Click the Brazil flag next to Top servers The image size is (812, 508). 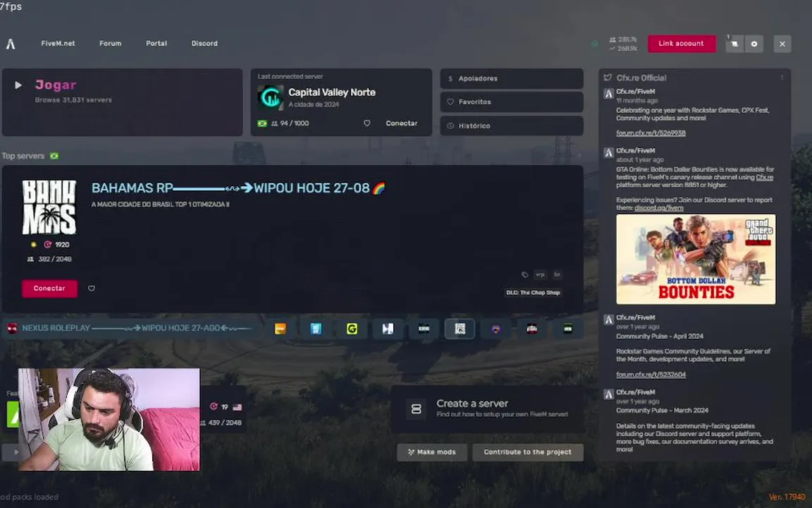(x=54, y=156)
